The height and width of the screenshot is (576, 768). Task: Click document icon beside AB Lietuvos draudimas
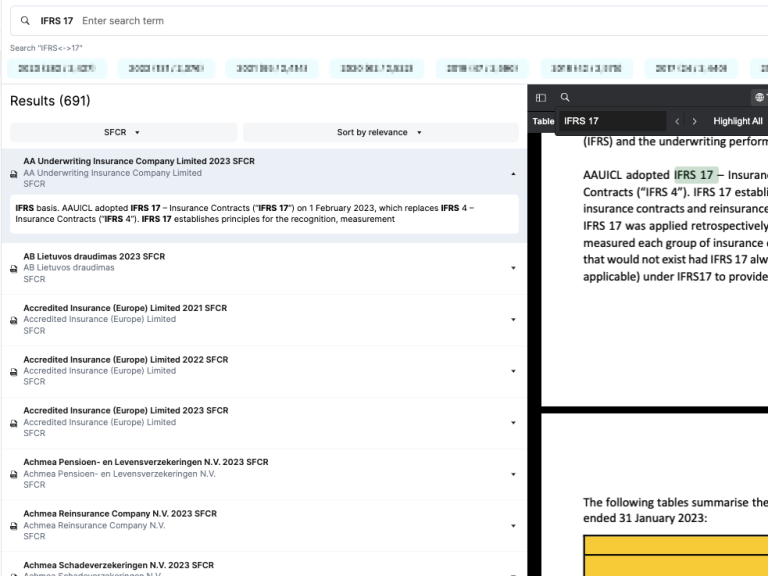point(14,268)
